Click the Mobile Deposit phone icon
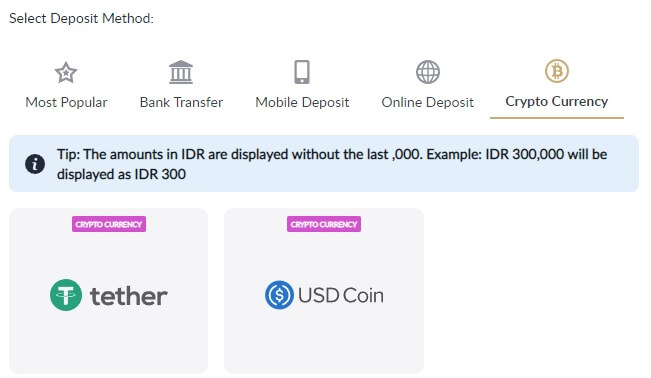 click(x=302, y=72)
